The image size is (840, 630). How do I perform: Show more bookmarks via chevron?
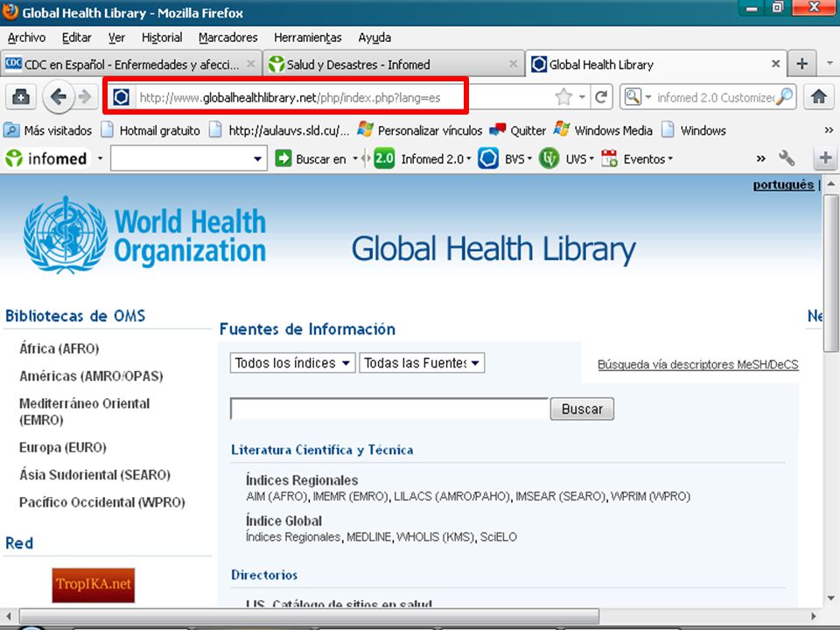coord(829,130)
